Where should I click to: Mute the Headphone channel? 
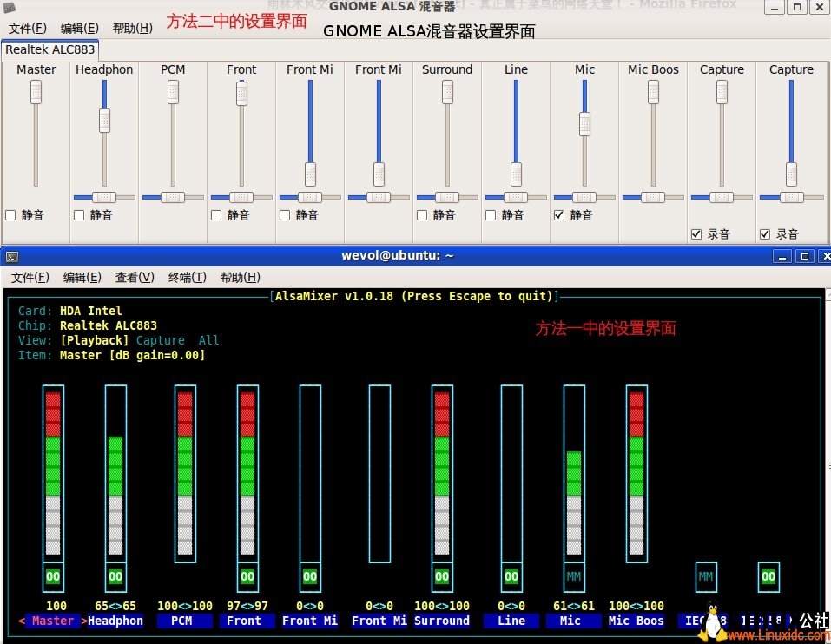[81, 214]
